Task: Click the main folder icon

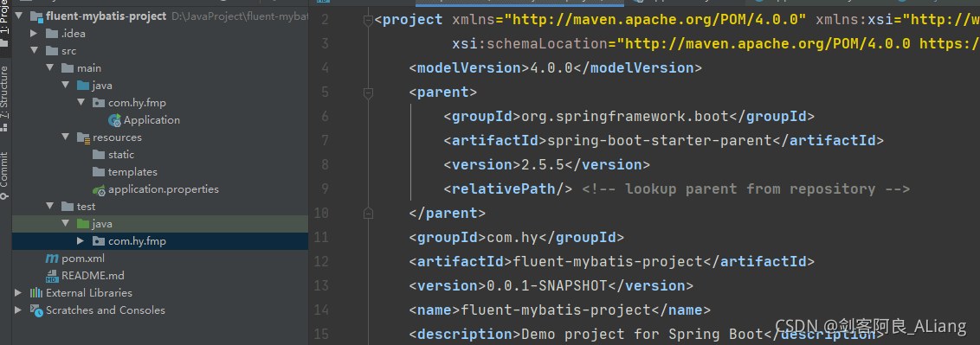Action: pyautogui.click(x=68, y=68)
